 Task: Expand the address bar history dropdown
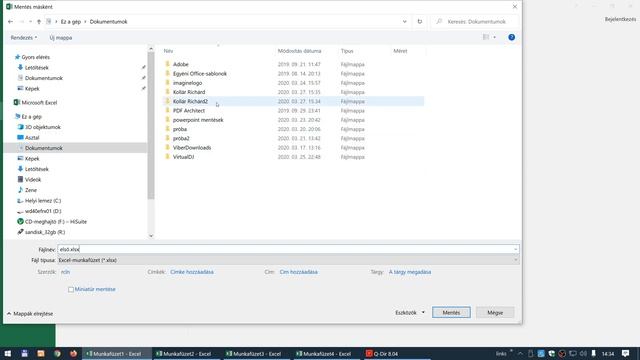404,22
